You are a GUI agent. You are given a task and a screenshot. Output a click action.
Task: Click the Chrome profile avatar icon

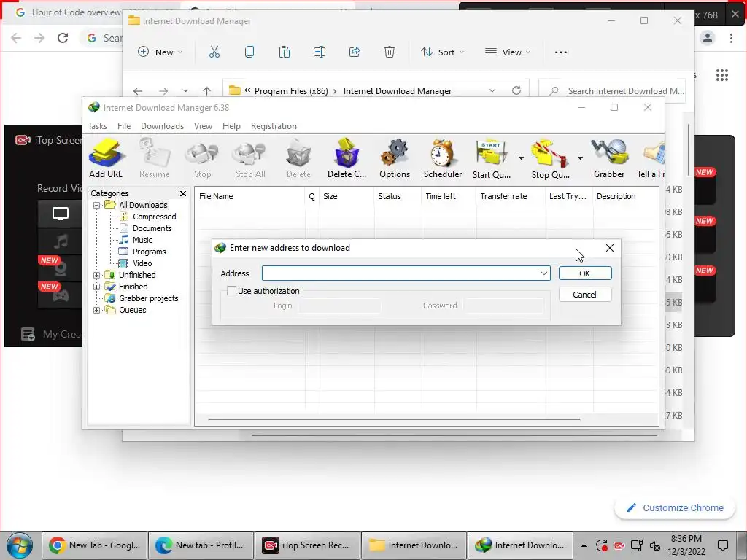tap(708, 38)
